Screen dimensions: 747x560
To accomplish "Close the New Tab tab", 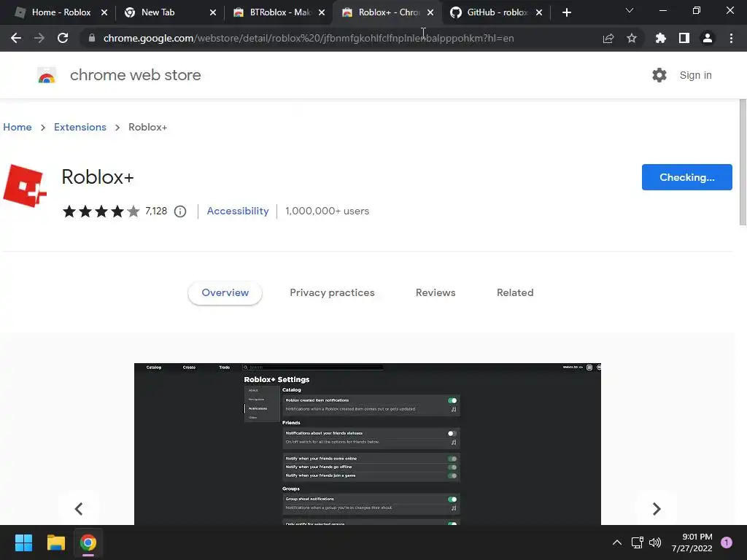I will coord(213,12).
